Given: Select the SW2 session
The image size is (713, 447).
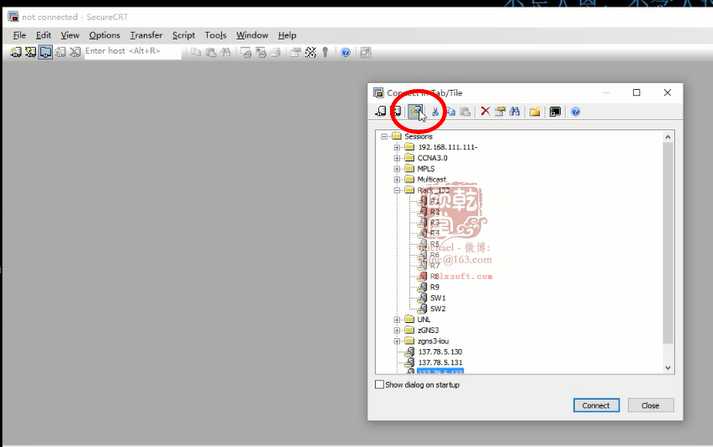Looking at the screenshot, I should [437, 309].
